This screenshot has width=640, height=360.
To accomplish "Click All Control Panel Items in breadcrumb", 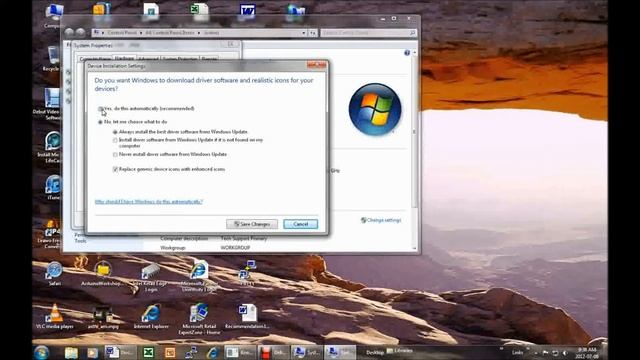I will [x=170, y=33].
